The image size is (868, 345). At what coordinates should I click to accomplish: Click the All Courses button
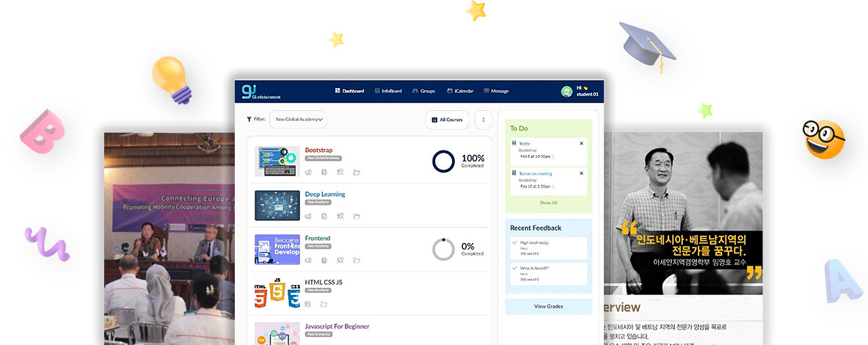pos(447,120)
